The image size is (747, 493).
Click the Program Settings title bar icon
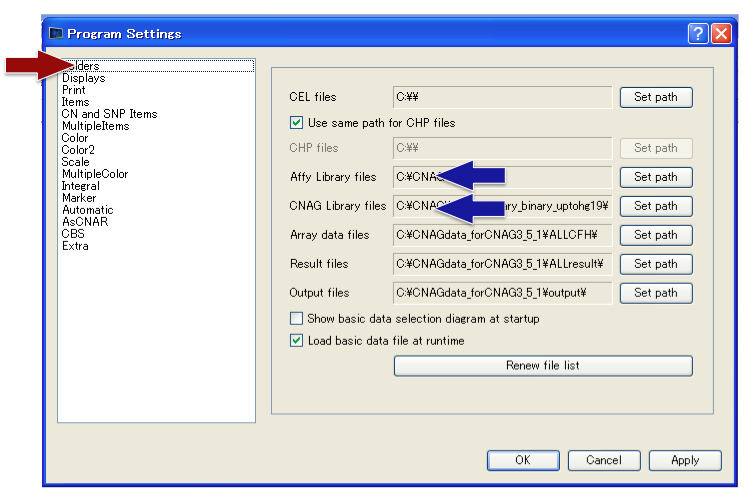(x=56, y=34)
